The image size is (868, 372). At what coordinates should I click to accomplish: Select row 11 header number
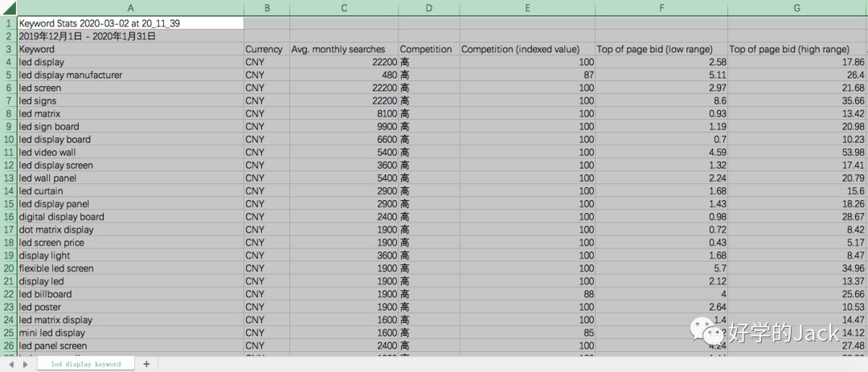point(8,152)
